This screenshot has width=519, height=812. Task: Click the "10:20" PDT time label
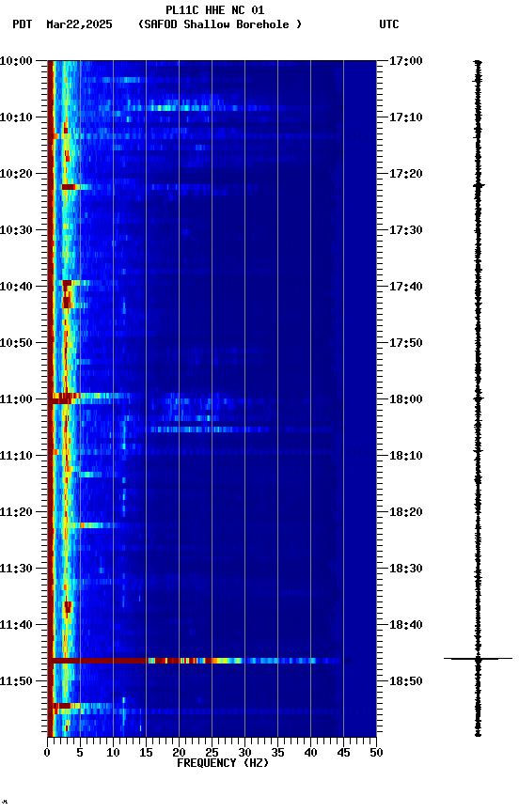[16, 174]
